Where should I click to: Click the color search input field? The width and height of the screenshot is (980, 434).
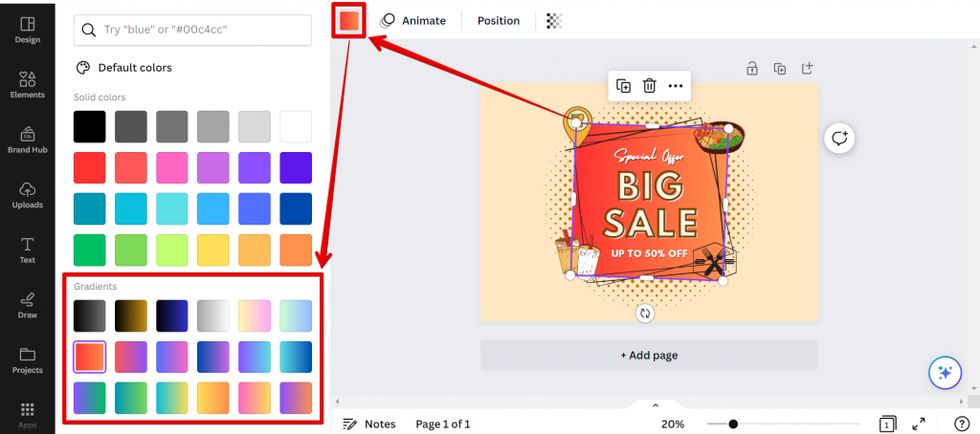pos(193,30)
